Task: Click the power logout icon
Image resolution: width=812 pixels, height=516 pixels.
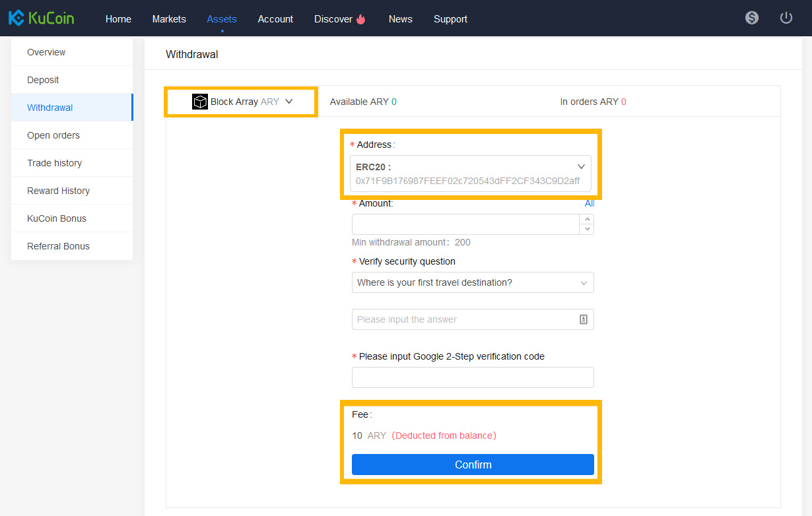Action: coord(786,18)
